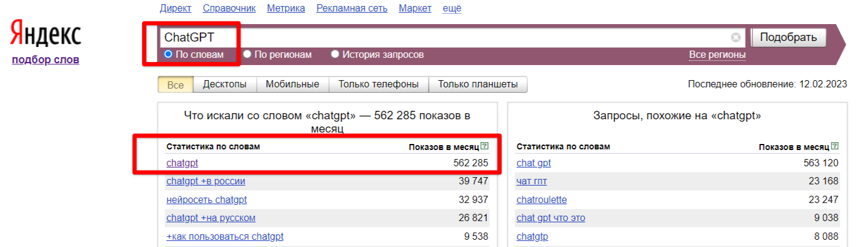The image size is (868, 247).
Task: Select the По регионам radio button
Action: pyautogui.click(x=248, y=55)
